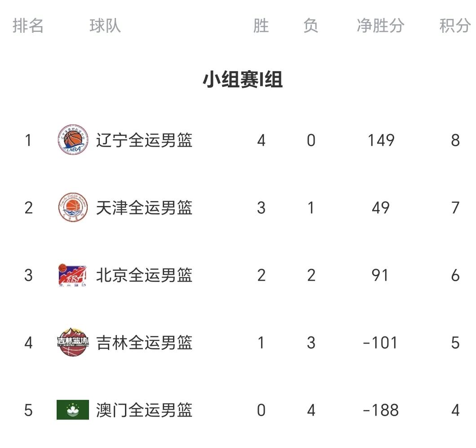Screen dimensions: 476x448
Task: Click the Jilin basketball association logo
Action: [73, 342]
